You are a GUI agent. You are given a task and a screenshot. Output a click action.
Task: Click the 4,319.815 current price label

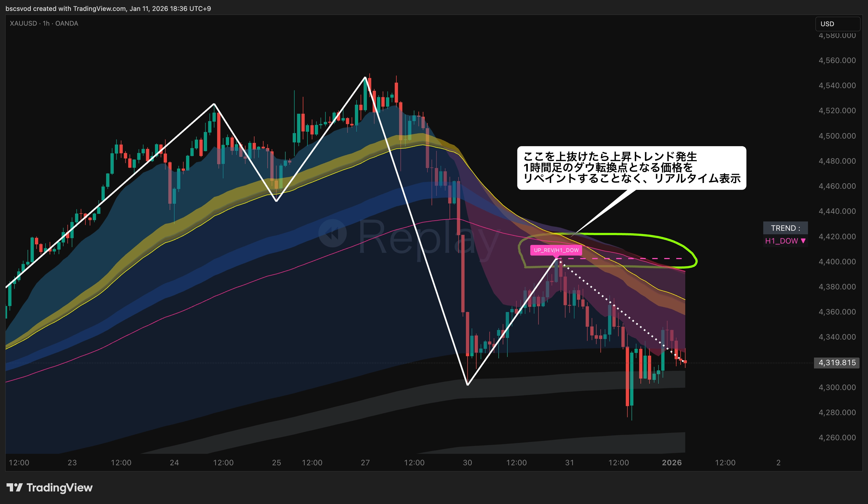pos(837,362)
